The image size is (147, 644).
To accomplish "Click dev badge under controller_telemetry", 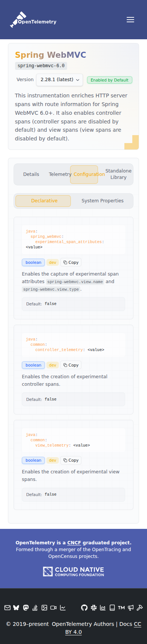I will click(53, 365).
